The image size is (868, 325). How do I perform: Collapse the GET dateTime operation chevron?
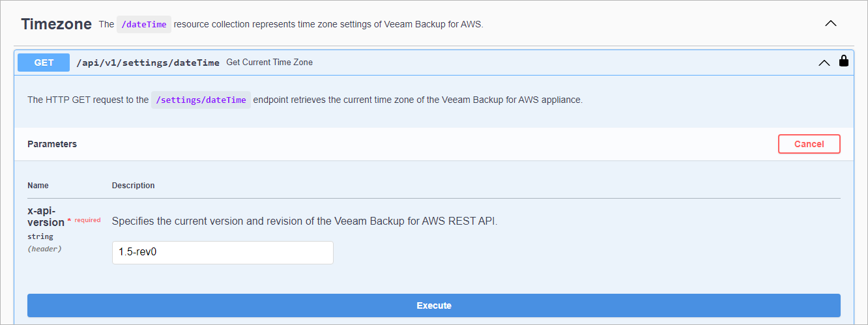pyautogui.click(x=824, y=63)
